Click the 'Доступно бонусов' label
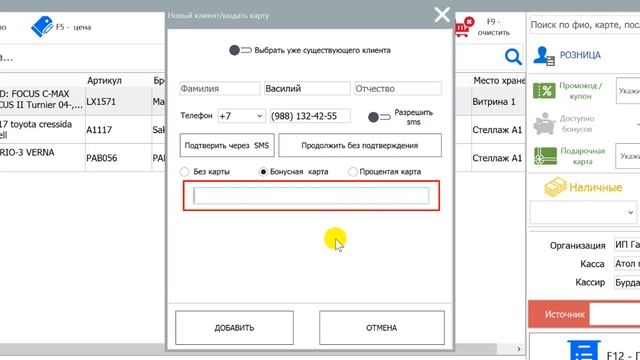This screenshot has height=360, width=640. [x=577, y=124]
